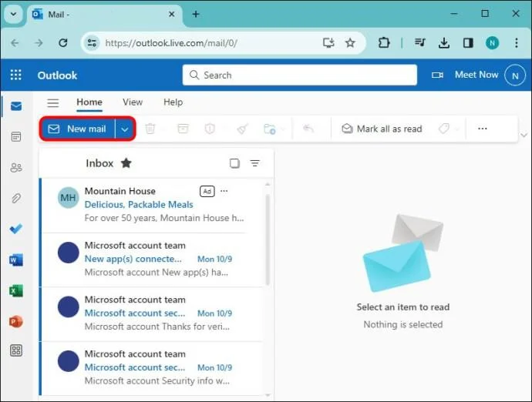Click the Mountain House sender name
The height and width of the screenshot is (402, 532).
point(120,191)
